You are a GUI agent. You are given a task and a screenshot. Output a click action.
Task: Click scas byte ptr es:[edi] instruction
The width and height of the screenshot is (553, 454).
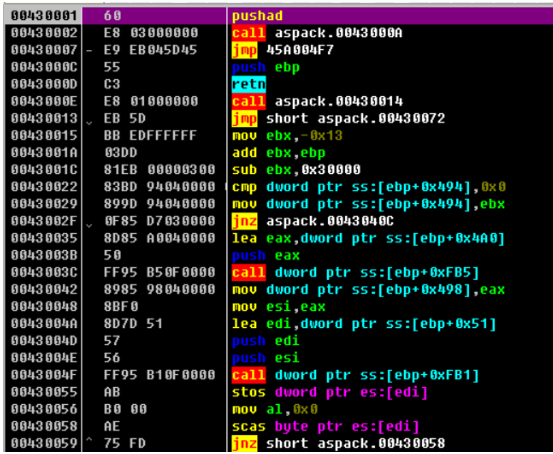click(326, 426)
